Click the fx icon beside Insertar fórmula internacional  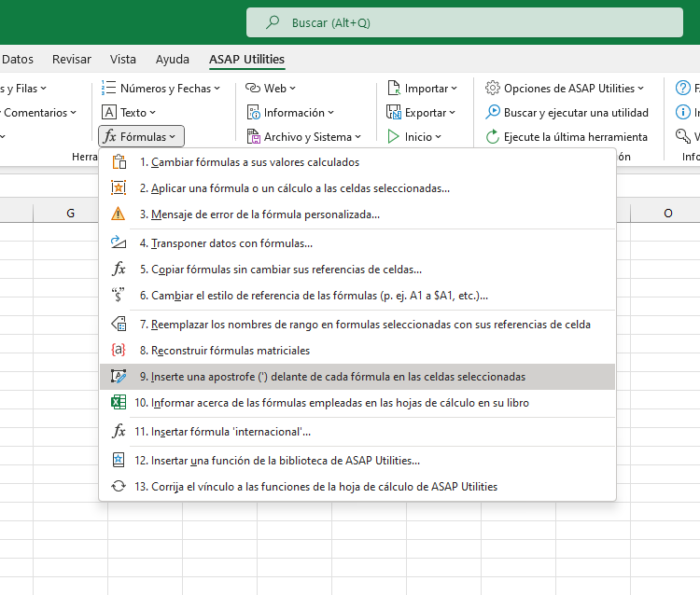119,431
